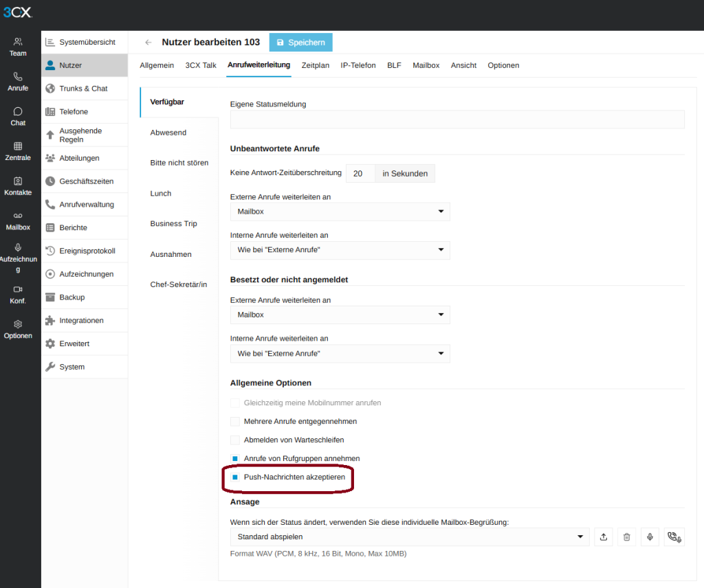
Task: Toggle Gleichzeitig meine Mobilnummer anrufen
Action: (235, 403)
